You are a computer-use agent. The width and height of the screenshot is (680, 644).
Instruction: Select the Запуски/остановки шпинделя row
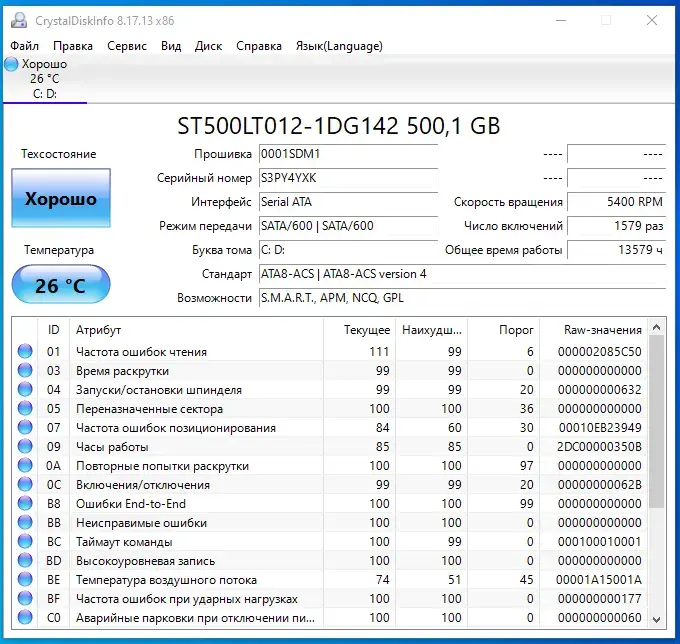[x=330, y=389]
